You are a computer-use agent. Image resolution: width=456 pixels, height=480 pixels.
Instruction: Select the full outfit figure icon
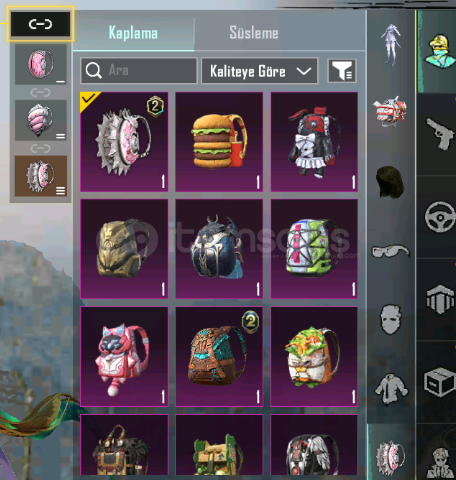point(391,44)
